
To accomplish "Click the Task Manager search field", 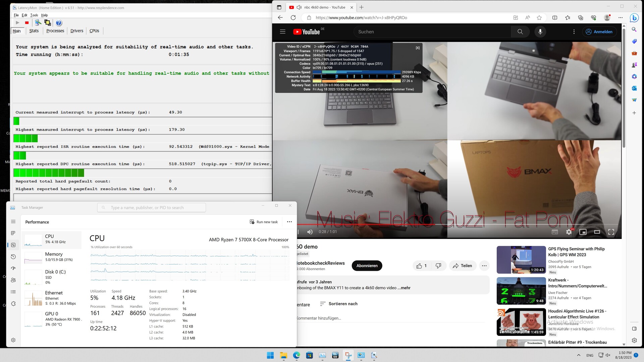I will pos(152,207).
